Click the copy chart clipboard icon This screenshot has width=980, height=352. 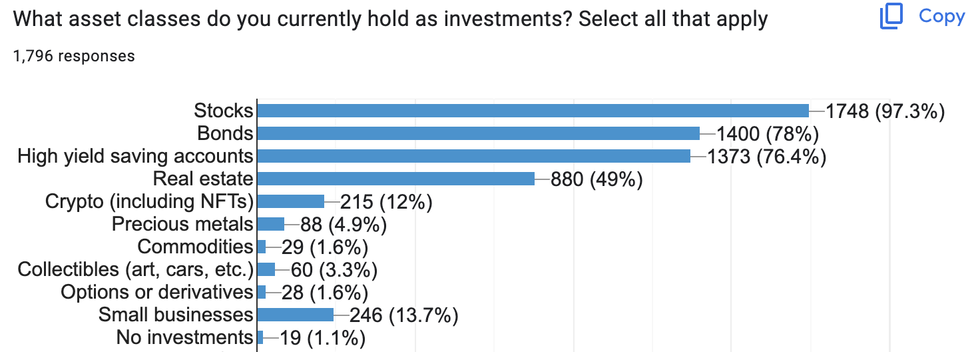[891, 17]
